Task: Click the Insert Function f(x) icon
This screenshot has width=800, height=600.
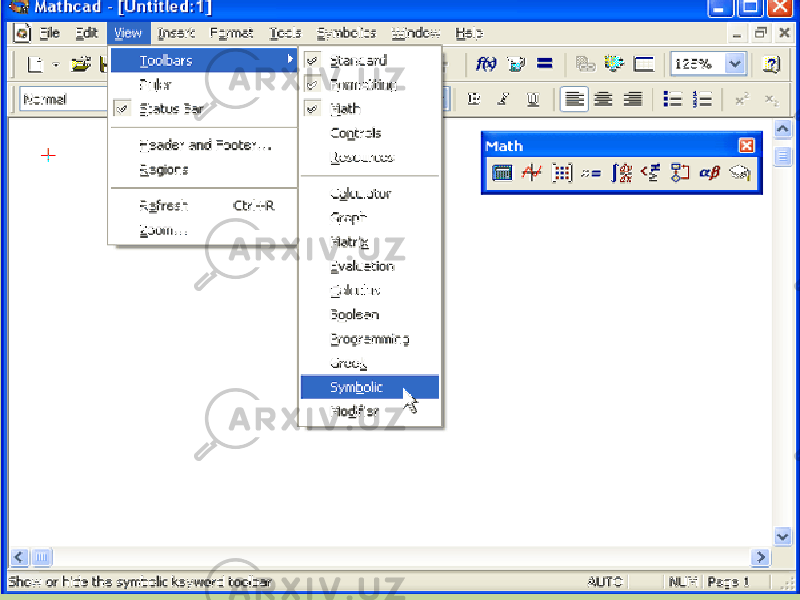Action: coord(486,64)
